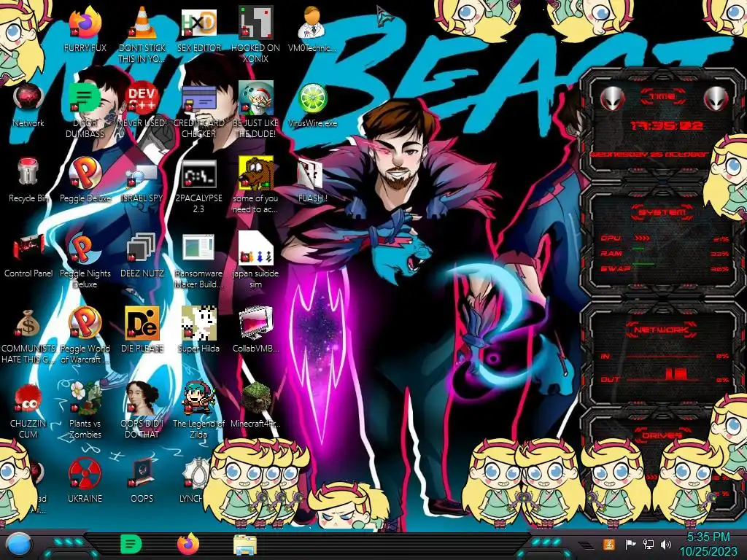Open the VM0Technic... doctor icon

pos(312,23)
